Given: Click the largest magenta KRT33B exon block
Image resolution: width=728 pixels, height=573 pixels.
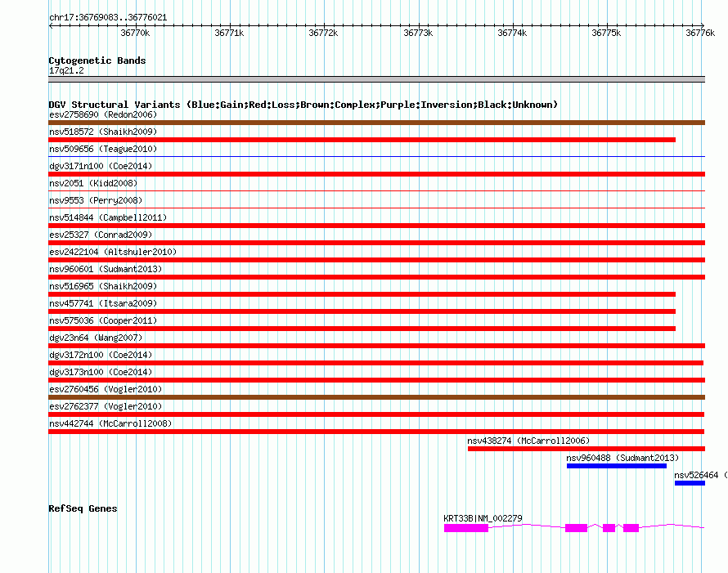Looking at the screenshot, I should pos(466,528).
